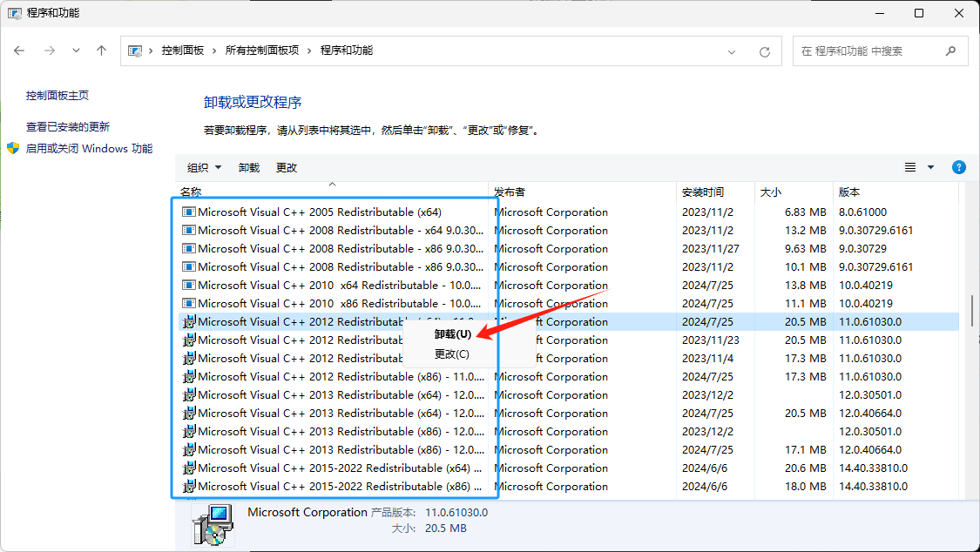Select Microsoft Visual C++ 2005 Redistributable (x64)
The image size is (980, 552).
[320, 212]
